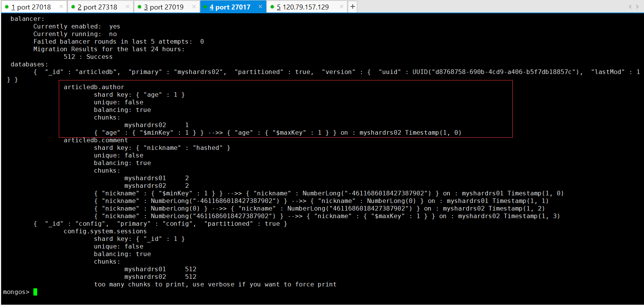Click 'myshardrs02 2' chunk count line

point(156,186)
